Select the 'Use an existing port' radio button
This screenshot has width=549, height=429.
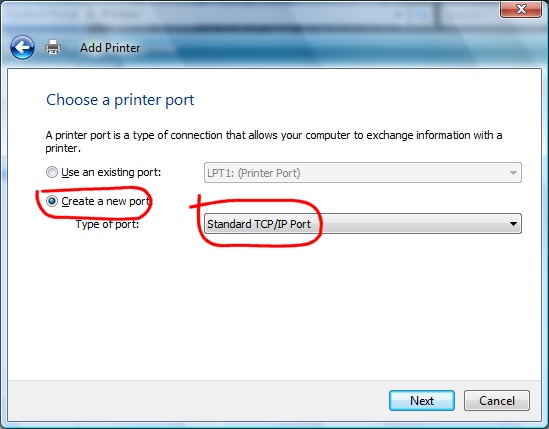pos(52,172)
